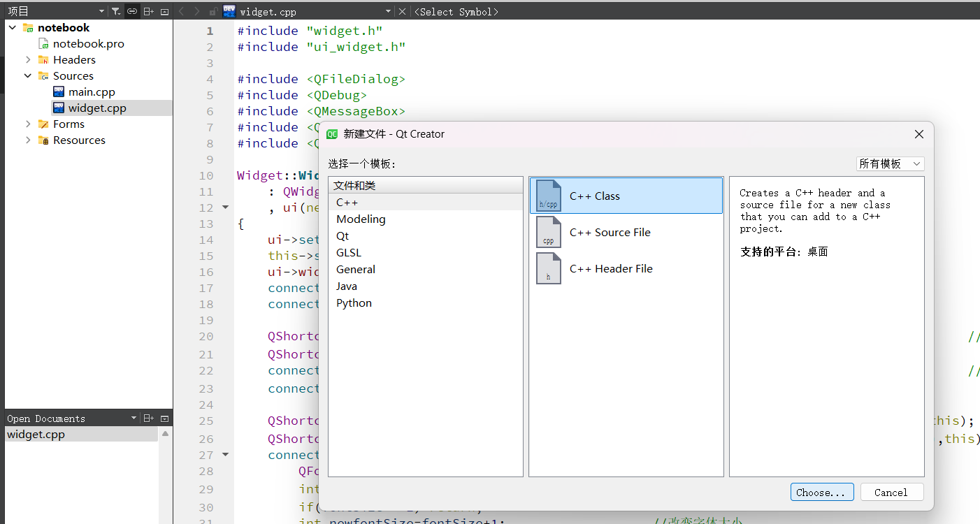Click the Choose... button
This screenshot has height=524, width=980.
822,492
